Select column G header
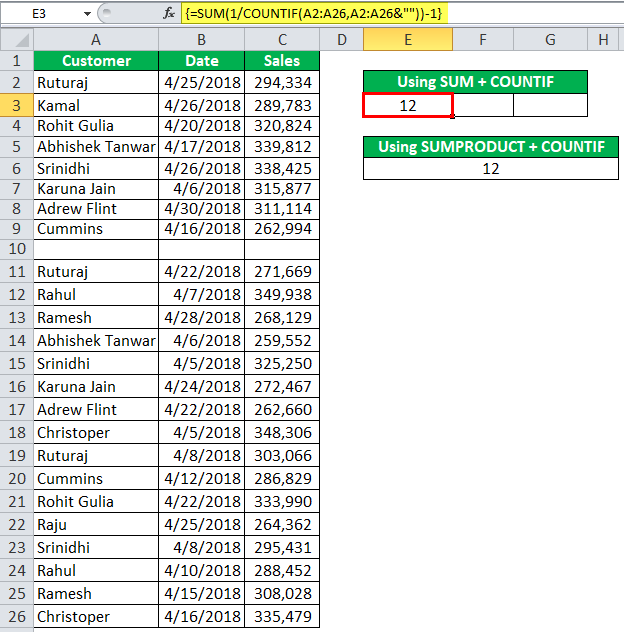Screen dimensions: 624x632 click(x=550, y=40)
